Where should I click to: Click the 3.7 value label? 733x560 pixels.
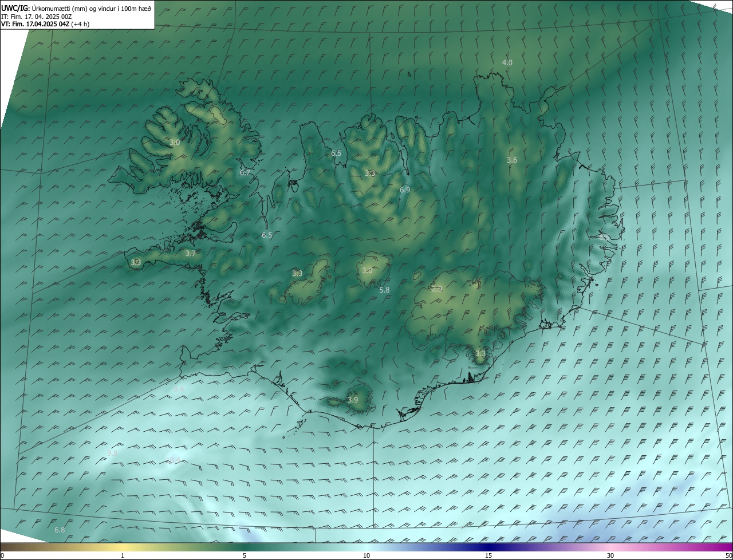point(191,253)
